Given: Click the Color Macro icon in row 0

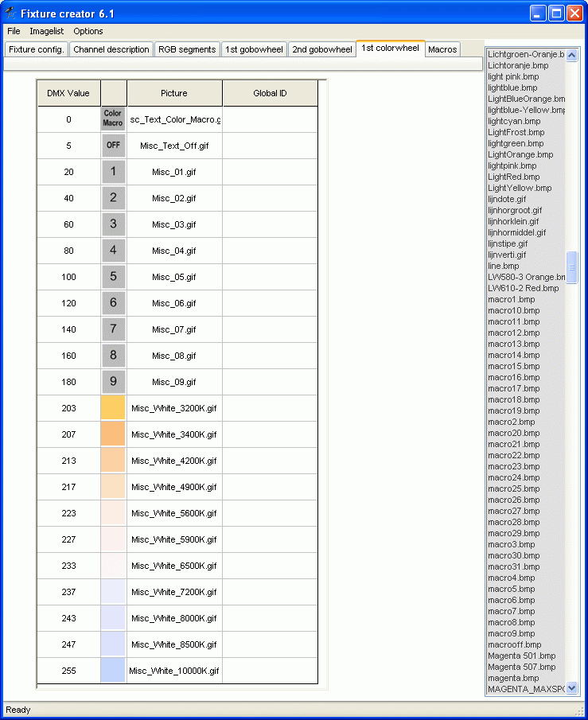Looking at the screenshot, I should point(113,119).
